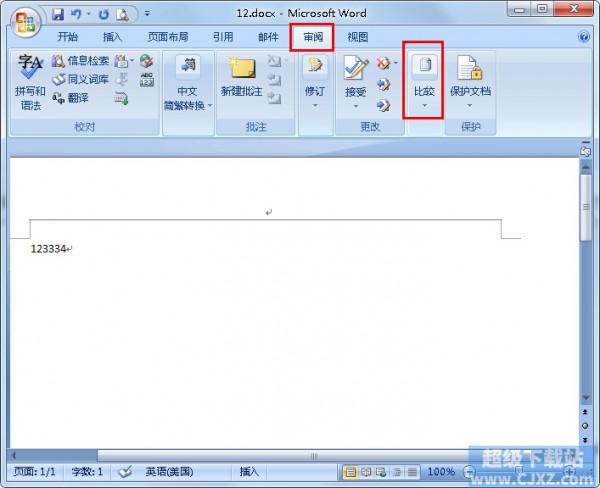This screenshot has height=488, width=600.
Task: Click the 保护文档 protect document icon
Action: [470, 68]
